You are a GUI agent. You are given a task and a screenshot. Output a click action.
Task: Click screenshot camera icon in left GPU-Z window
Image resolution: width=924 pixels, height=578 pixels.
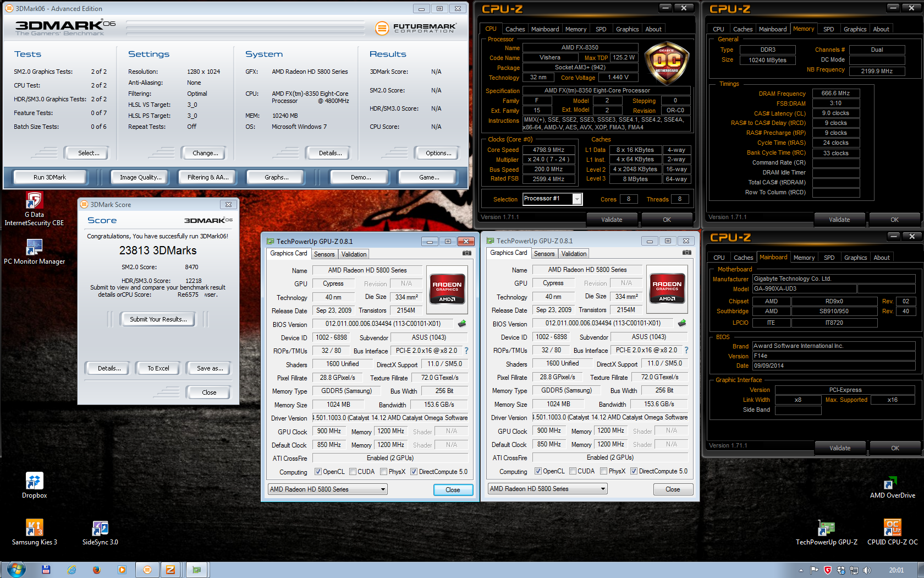[x=467, y=253]
